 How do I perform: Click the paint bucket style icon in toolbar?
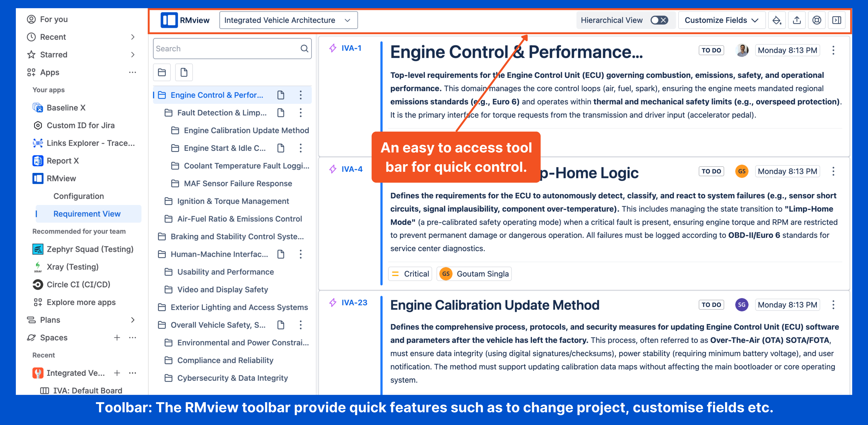(777, 20)
